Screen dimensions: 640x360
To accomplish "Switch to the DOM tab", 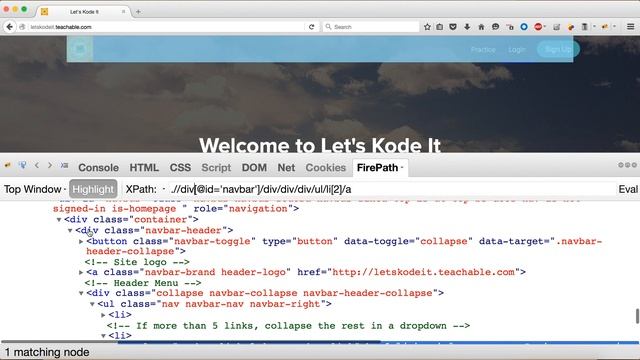I will pyautogui.click(x=254, y=168).
